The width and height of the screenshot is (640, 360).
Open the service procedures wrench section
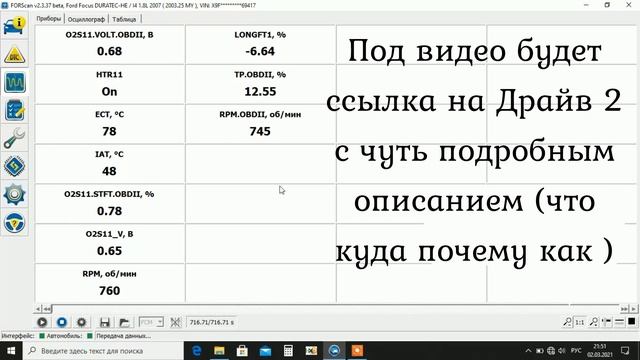pos(15,138)
